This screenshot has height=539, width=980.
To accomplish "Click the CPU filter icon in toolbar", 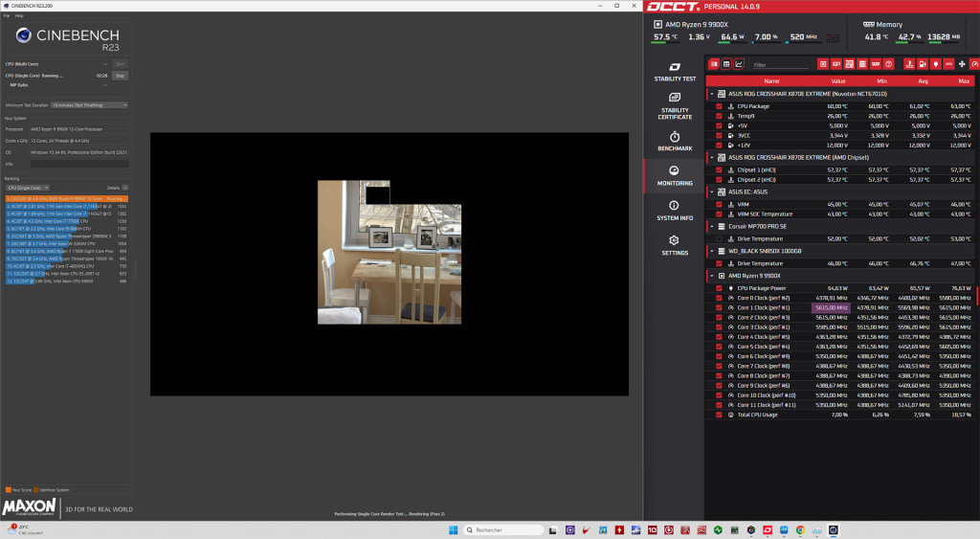I will pos(823,64).
